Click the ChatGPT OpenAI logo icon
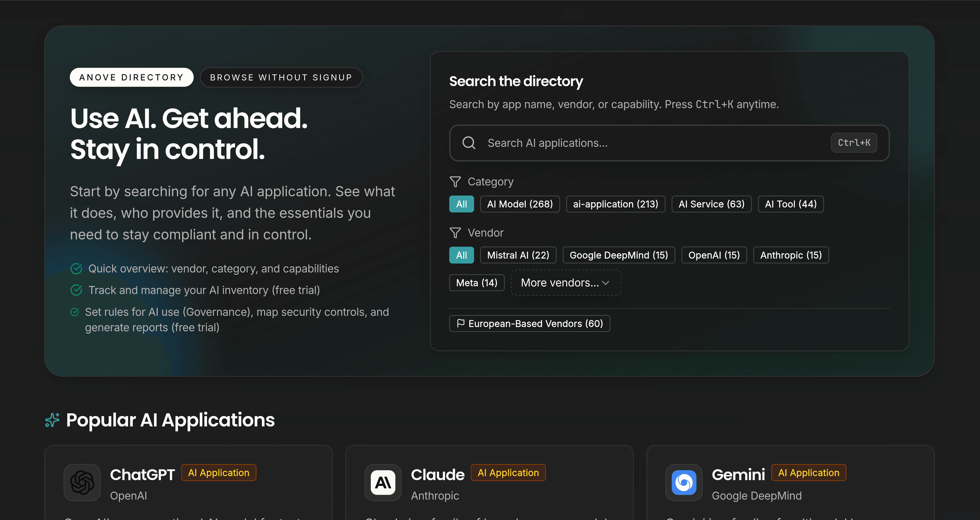The height and width of the screenshot is (520, 980). [82, 482]
